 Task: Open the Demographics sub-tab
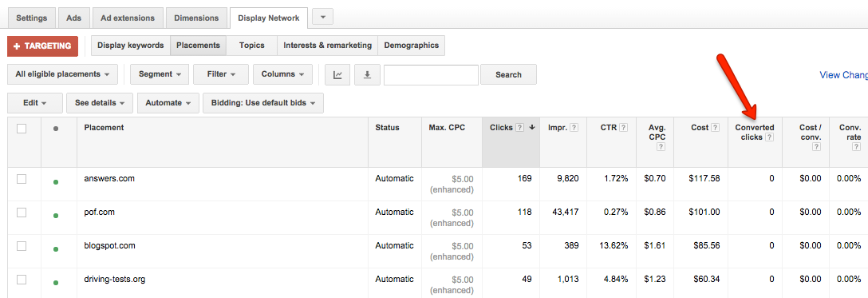412,46
